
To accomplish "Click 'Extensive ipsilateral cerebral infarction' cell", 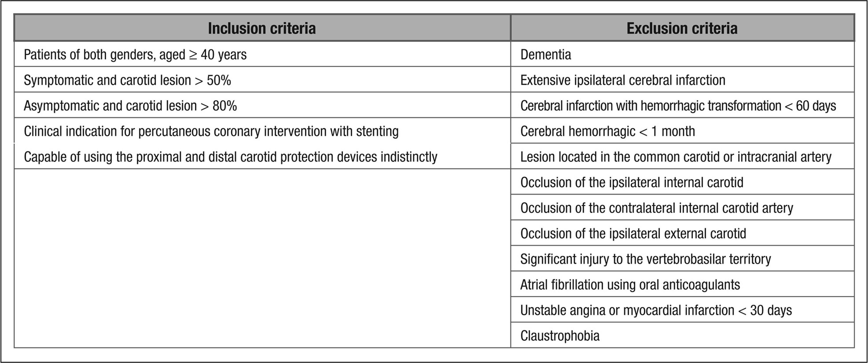I will (x=623, y=80).
